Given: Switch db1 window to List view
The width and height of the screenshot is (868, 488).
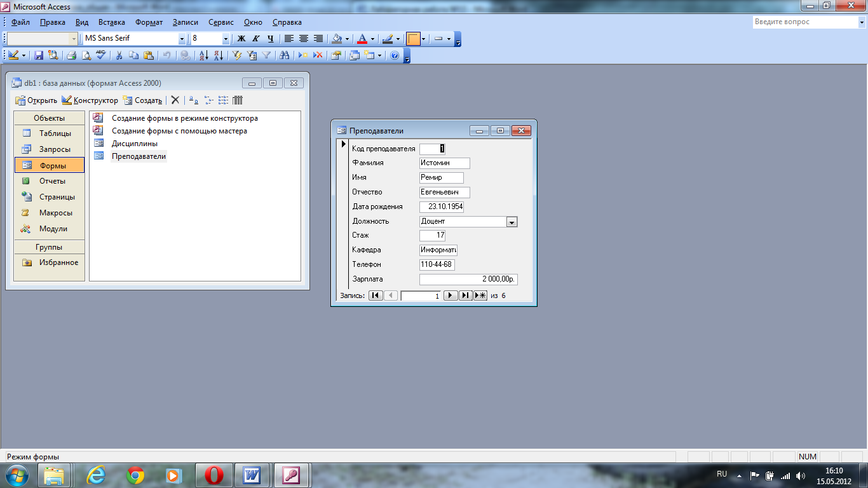Looking at the screenshot, I should [x=223, y=100].
